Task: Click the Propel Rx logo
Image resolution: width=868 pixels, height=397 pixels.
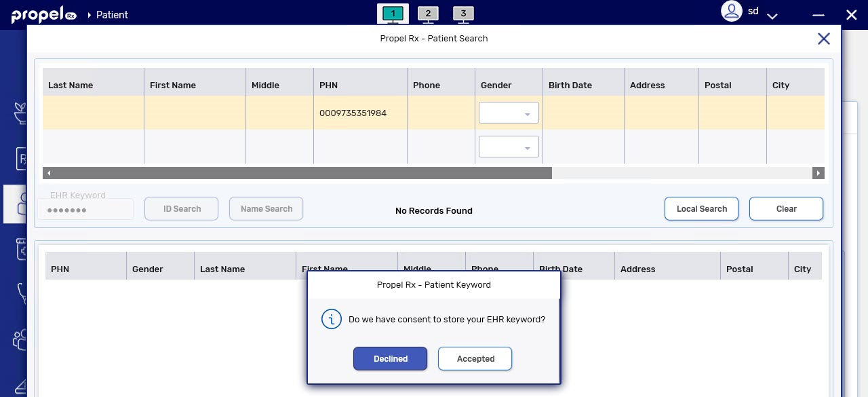Action: tap(43, 15)
